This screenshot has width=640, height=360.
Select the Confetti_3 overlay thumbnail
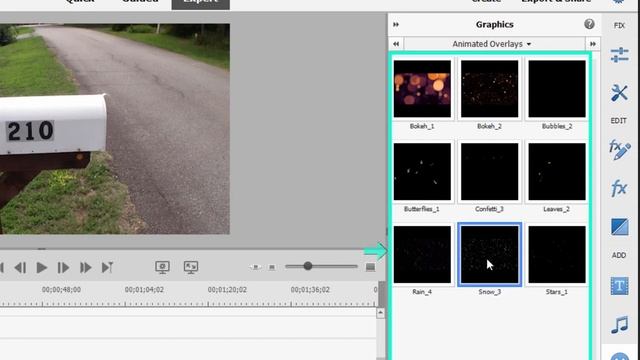click(489, 171)
